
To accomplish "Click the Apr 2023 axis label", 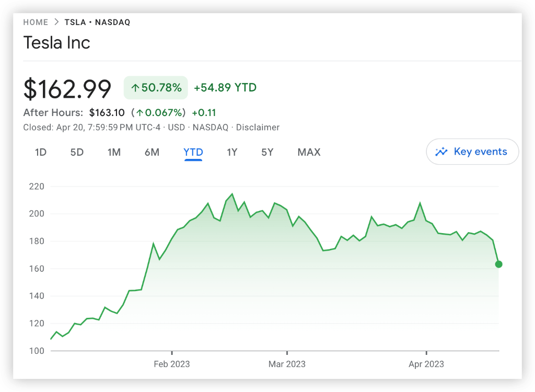I will (426, 364).
